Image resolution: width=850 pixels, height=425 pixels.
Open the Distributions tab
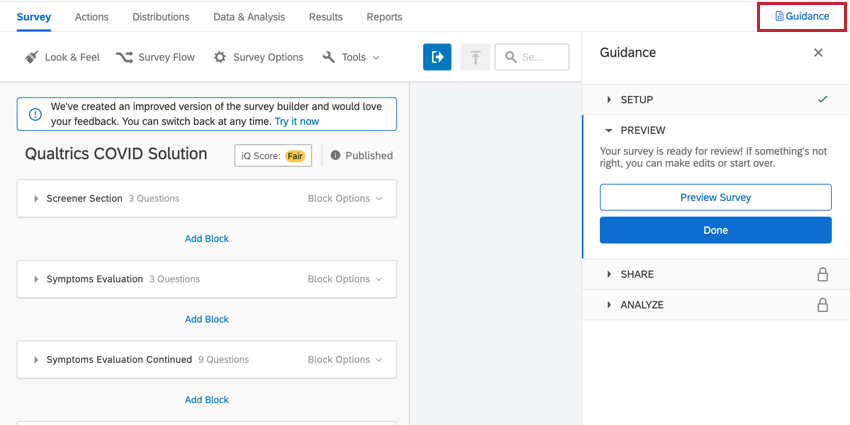click(161, 17)
